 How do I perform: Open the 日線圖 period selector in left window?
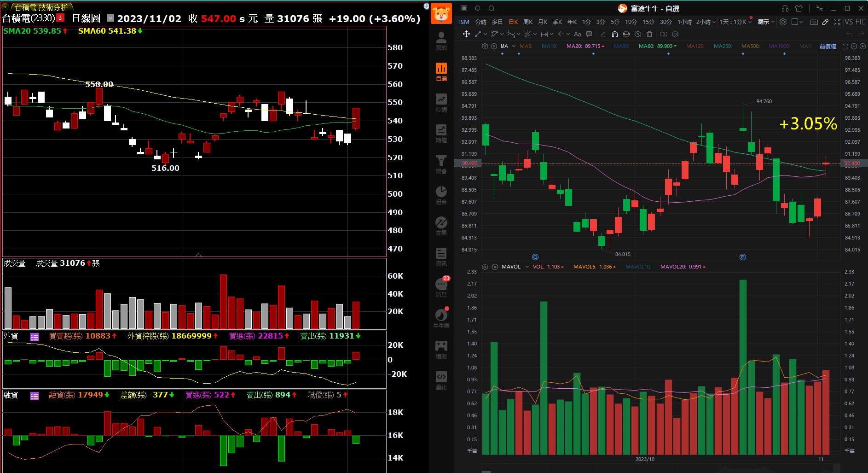click(110, 18)
